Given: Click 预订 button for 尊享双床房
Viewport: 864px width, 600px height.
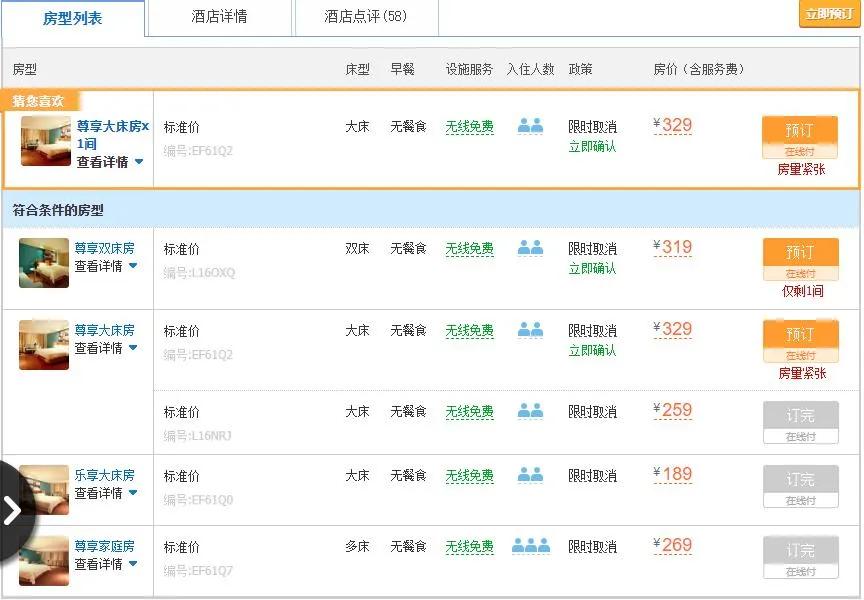Looking at the screenshot, I should 800,251.
